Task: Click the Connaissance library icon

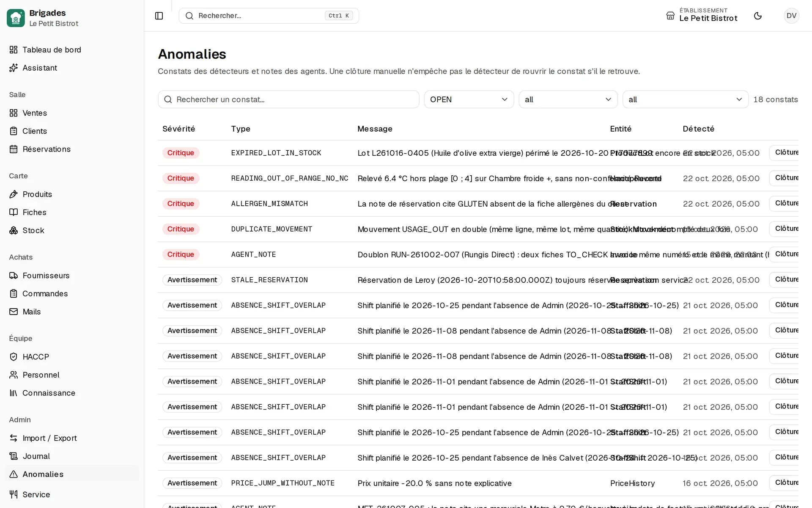Action: (x=14, y=393)
